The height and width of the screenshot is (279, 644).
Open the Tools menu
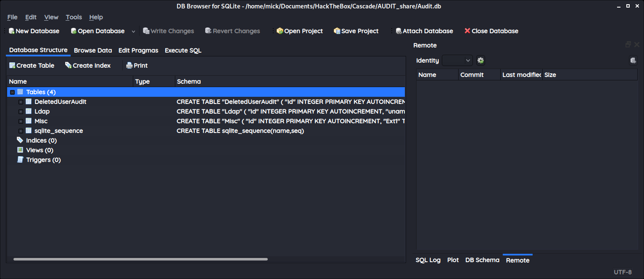tap(74, 17)
